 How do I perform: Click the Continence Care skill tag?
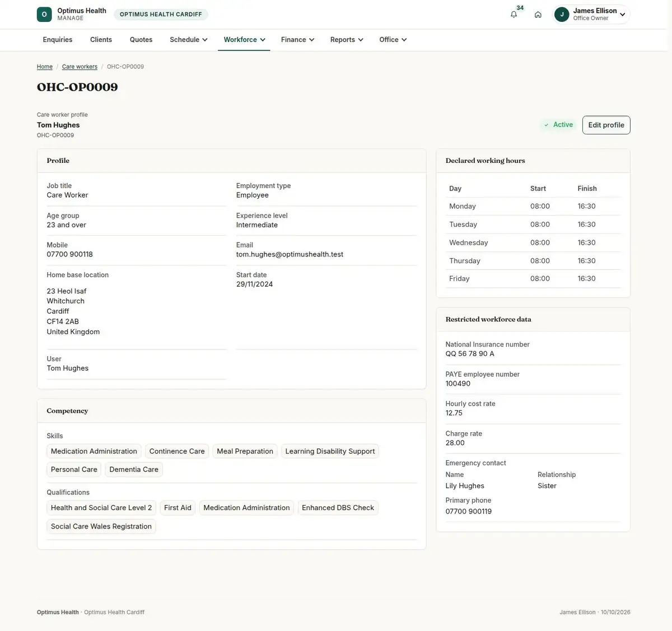pyautogui.click(x=177, y=451)
